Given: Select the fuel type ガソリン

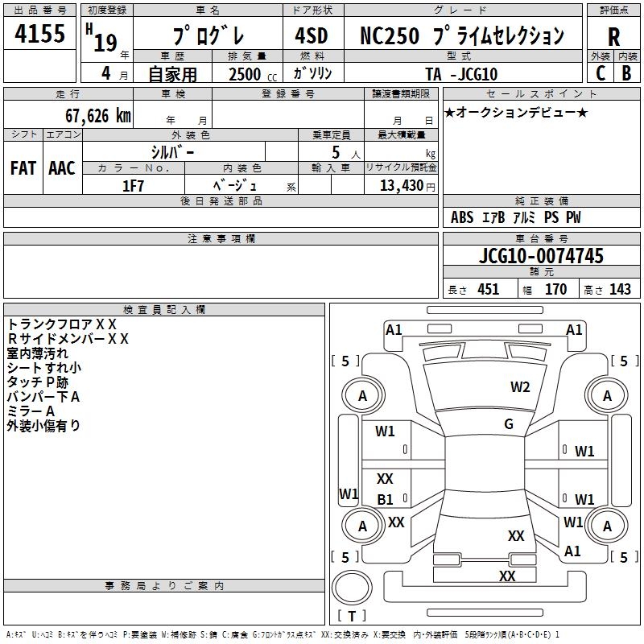Looking at the screenshot, I should pos(312,73).
